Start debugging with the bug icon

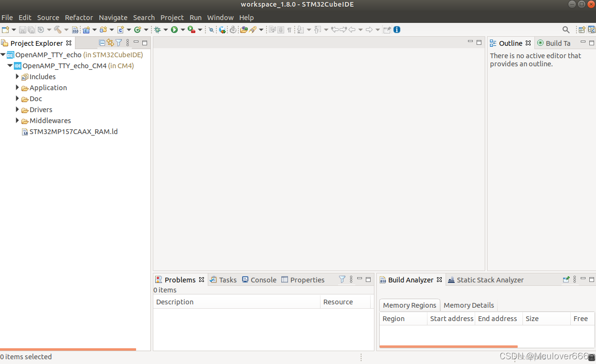pos(157,30)
